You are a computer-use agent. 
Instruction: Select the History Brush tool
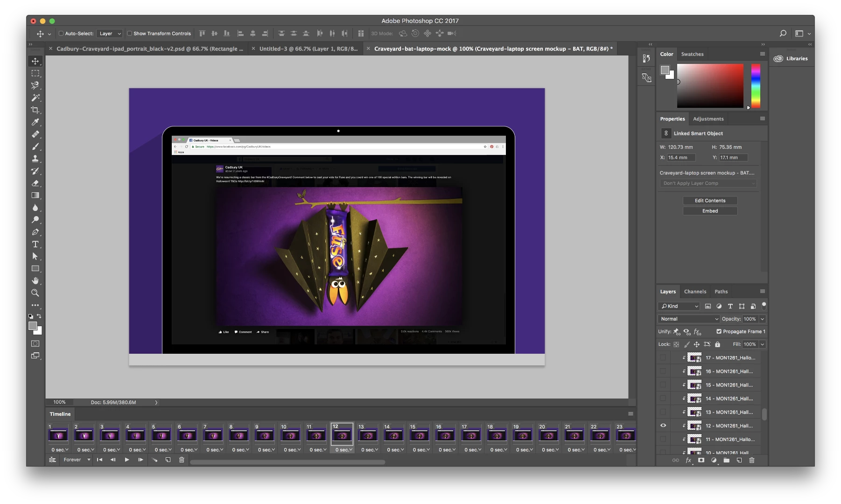point(35,171)
